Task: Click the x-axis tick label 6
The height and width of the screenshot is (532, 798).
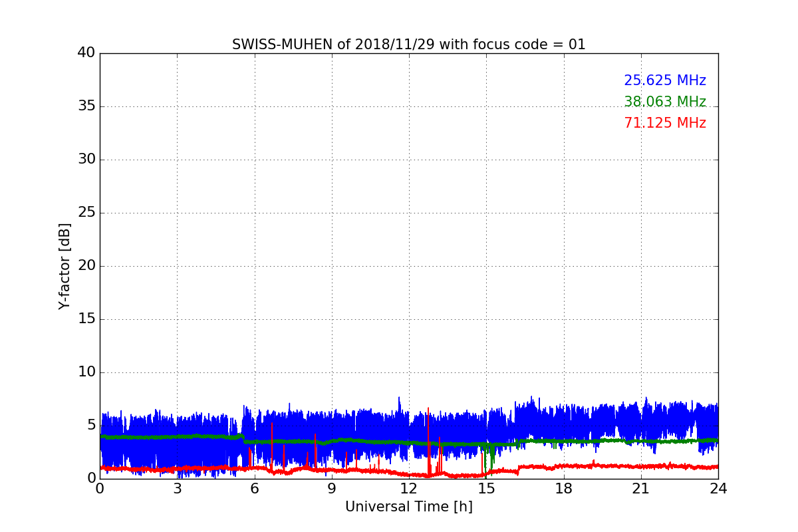Action: [254, 489]
